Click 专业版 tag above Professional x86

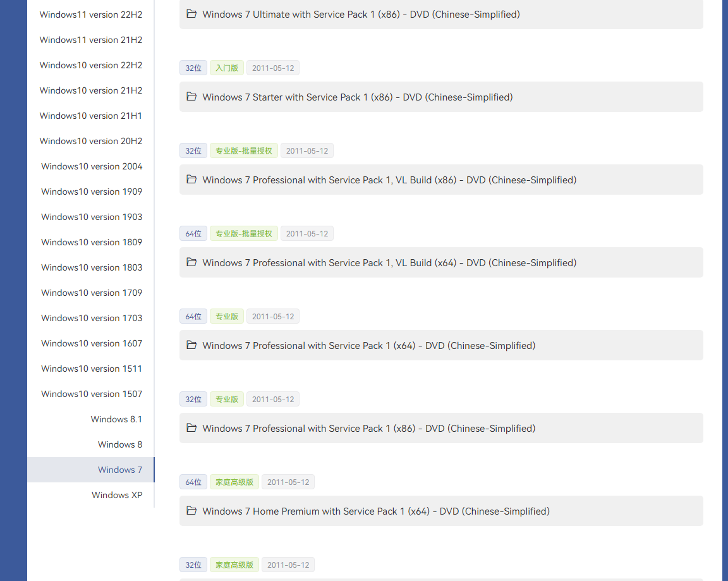(x=227, y=400)
